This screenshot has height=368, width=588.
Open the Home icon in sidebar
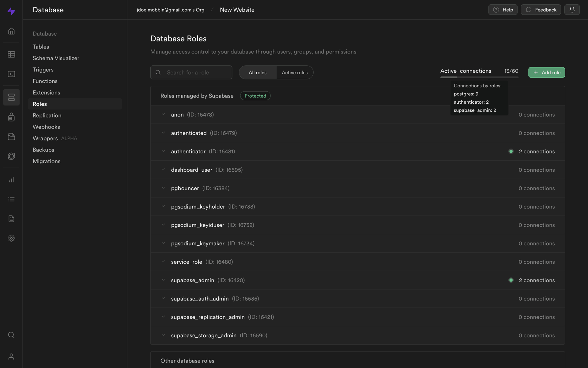coord(11,31)
